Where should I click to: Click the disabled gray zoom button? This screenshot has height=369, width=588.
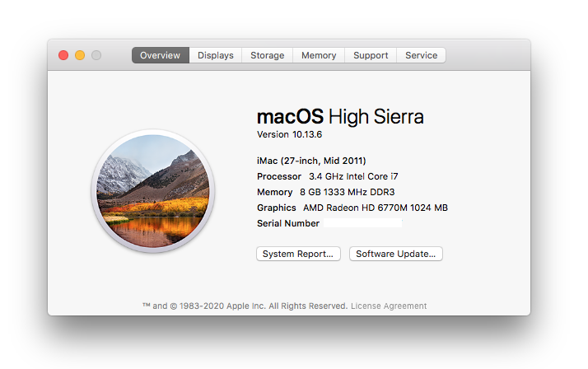(x=96, y=55)
